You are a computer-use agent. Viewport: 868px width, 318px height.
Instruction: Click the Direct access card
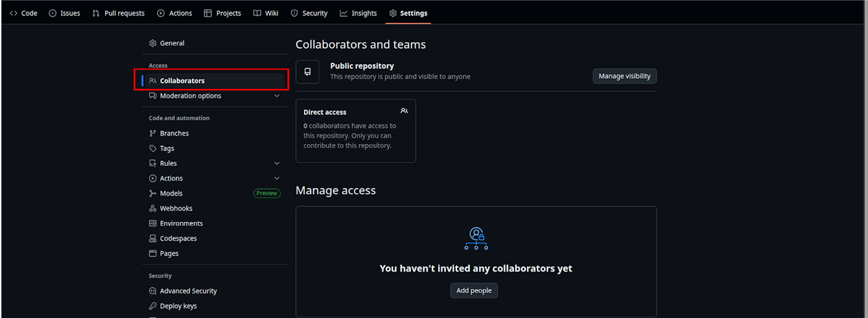click(356, 131)
